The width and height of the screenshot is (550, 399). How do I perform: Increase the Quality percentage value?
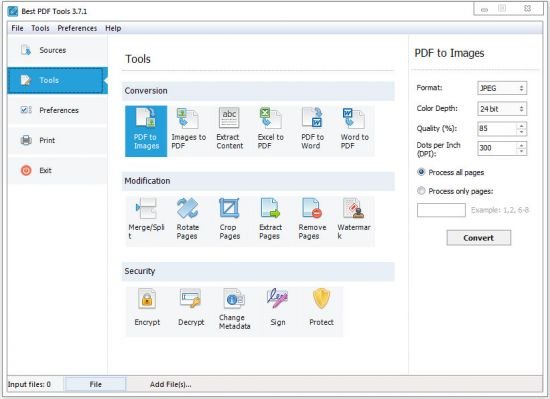click(522, 126)
